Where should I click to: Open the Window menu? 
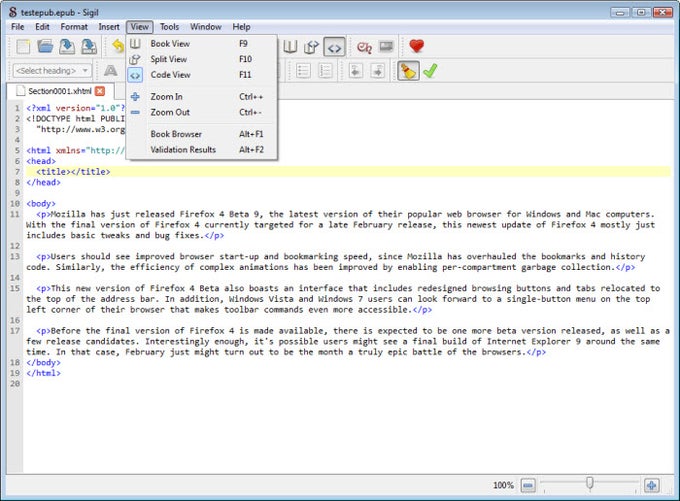pyautogui.click(x=206, y=27)
